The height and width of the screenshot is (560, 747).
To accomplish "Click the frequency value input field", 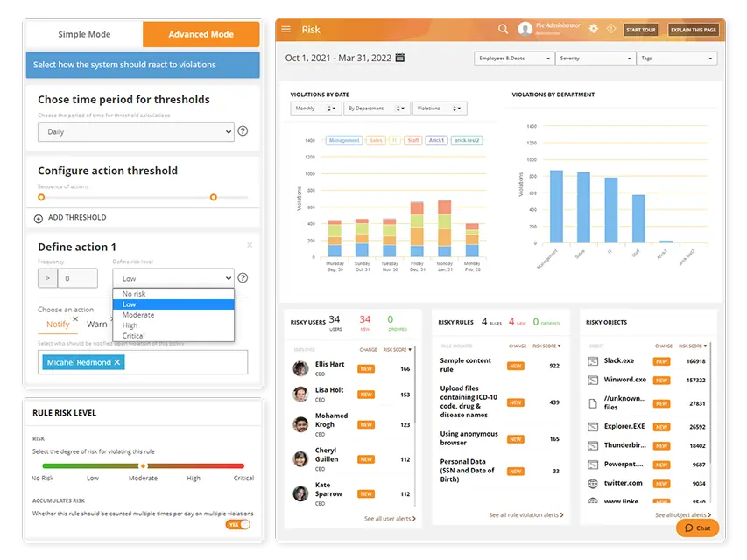I will click(78, 278).
